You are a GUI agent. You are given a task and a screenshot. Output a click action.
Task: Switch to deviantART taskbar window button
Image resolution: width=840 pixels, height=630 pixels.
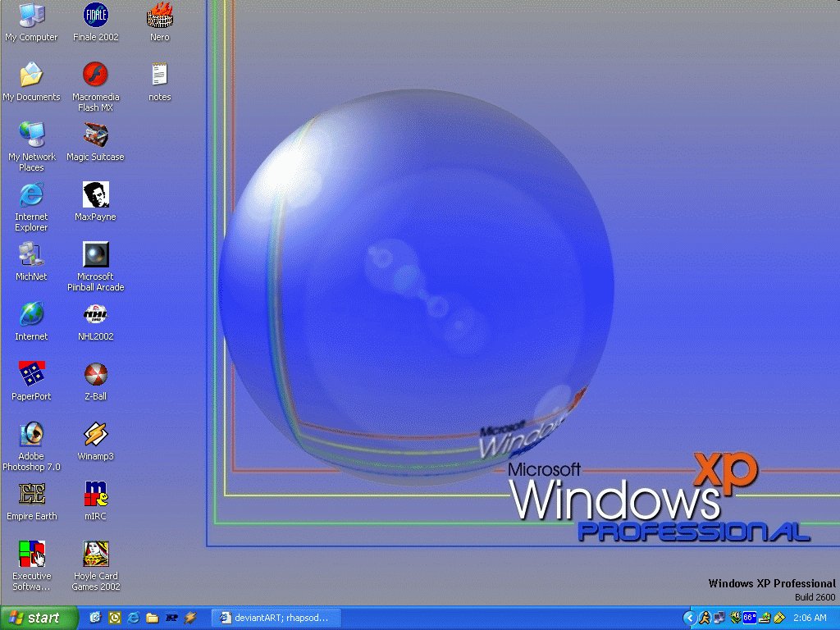click(x=276, y=618)
